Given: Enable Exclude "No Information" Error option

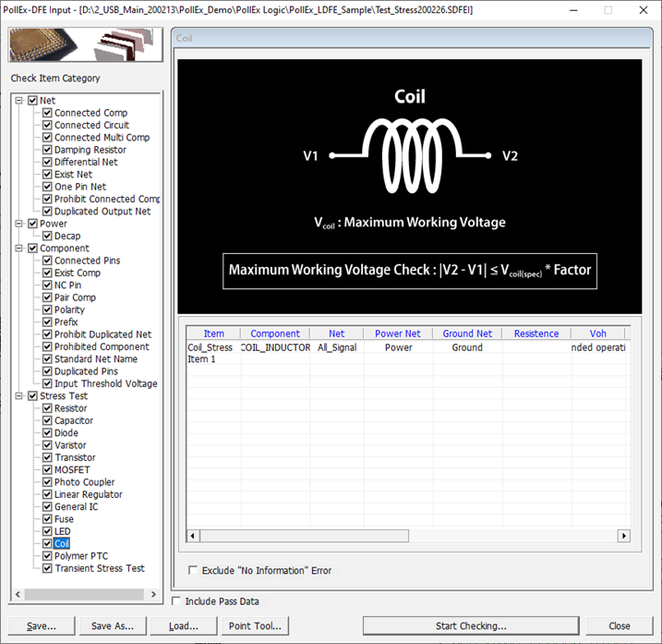Looking at the screenshot, I should (x=193, y=571).
